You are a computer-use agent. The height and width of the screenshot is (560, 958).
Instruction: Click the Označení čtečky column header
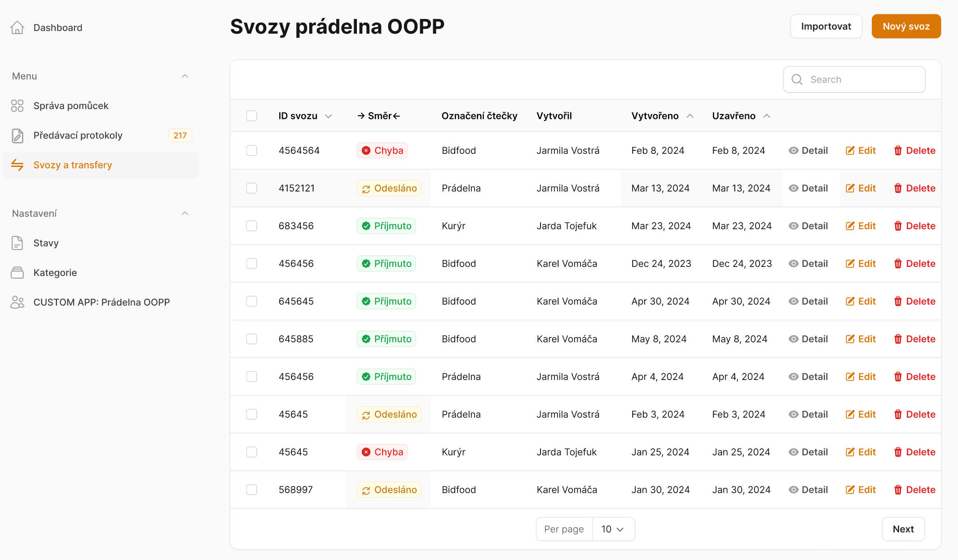pyautogui.click(x=479, y=116)
